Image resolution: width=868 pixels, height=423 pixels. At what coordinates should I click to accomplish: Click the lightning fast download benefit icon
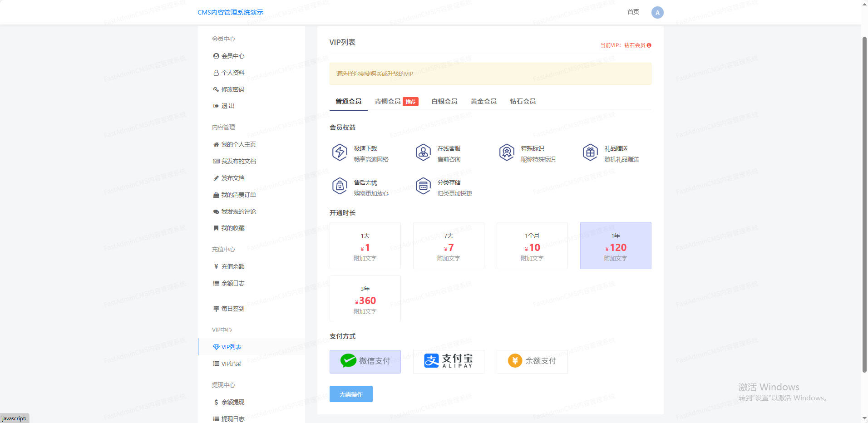click(x=340, y=152)
